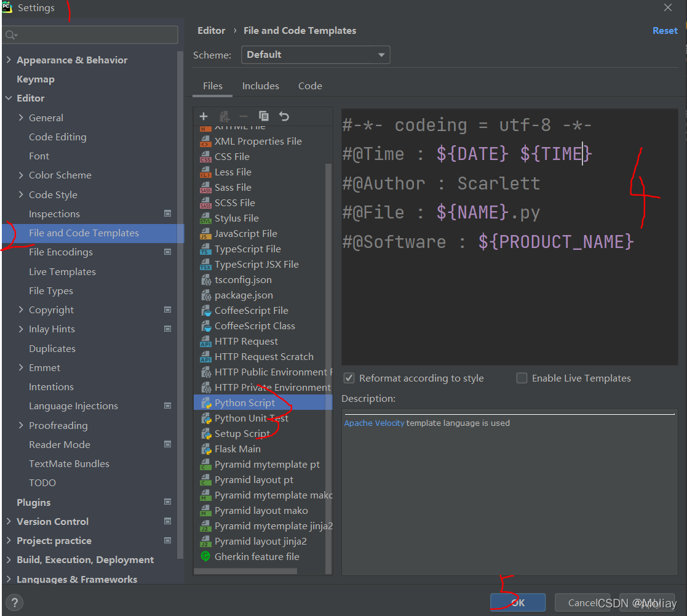Viewport: 687px width, 616px height.
Task: Click the Reset to Default undo icon
Action: (284, 116)
